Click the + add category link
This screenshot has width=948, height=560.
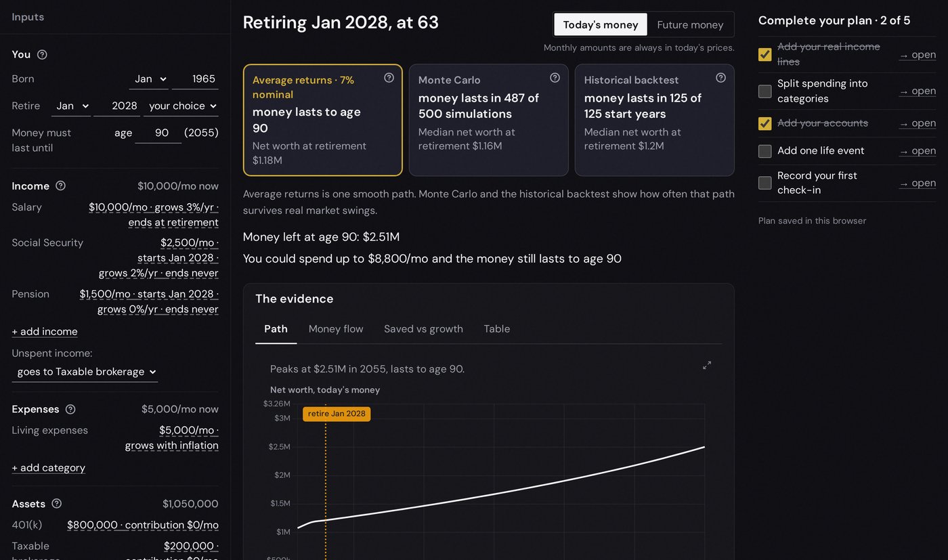tap(49, 468)
